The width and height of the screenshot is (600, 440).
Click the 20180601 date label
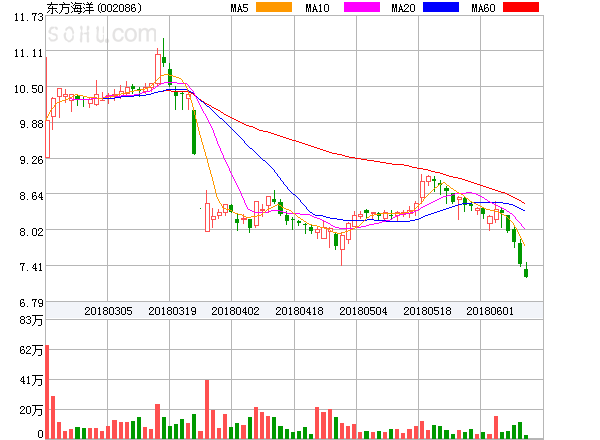click(490, 311)
